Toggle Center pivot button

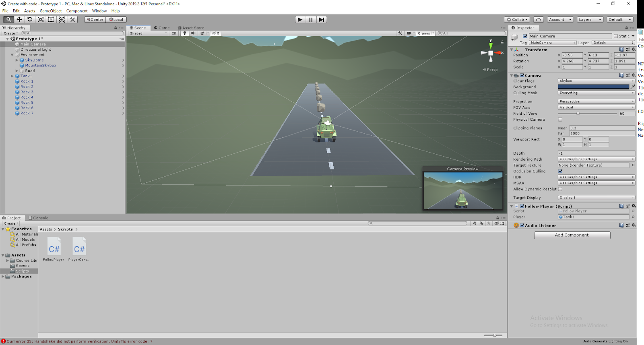tap(95, 19)
